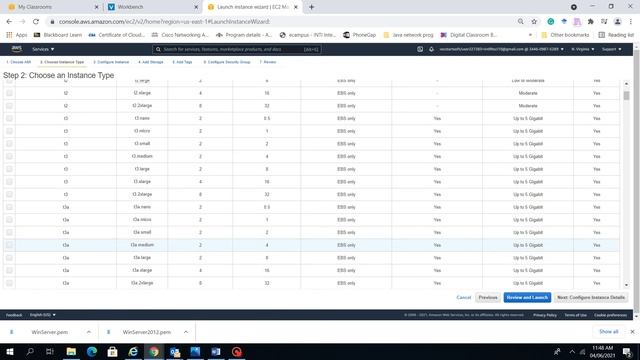Open the account name dropdown
Image resolution: width=640 pixels, height=360 pixels.
tap(502, 49)
